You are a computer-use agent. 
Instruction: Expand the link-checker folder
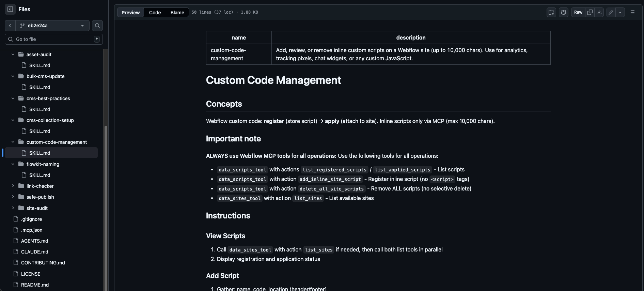pos(13,186)
